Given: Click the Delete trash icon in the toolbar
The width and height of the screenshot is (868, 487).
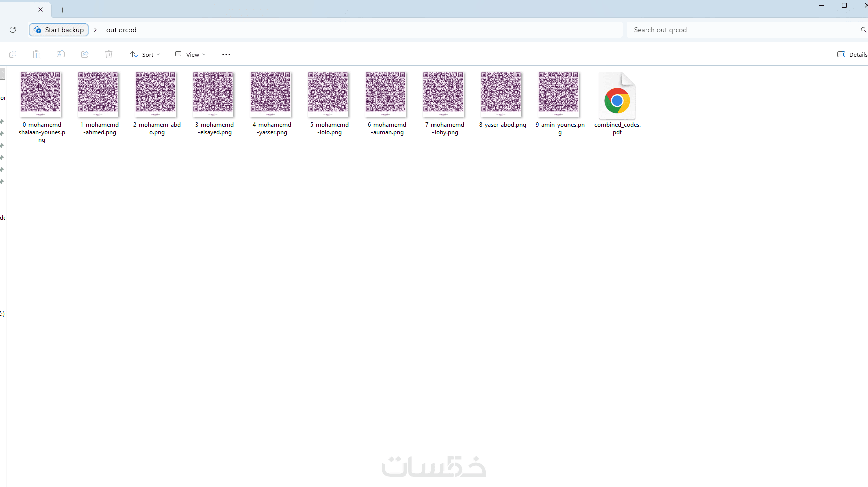Looking at the screenshot, I should pos(109,54).
